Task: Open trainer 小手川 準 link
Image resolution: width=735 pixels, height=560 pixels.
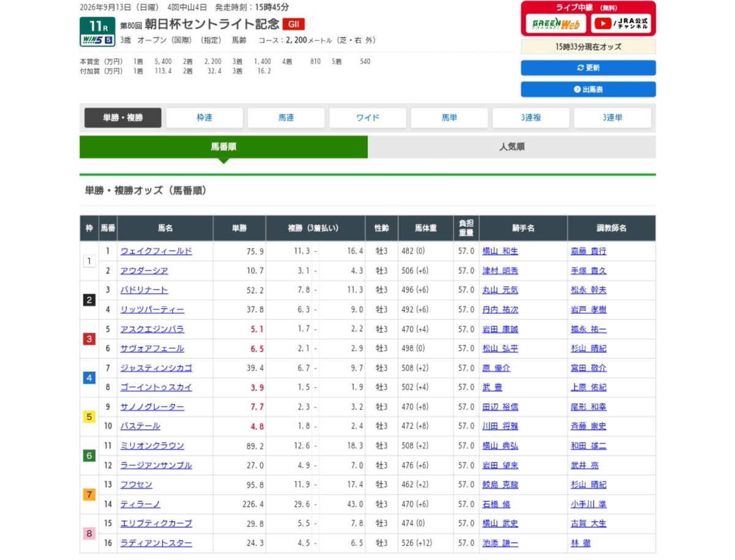Action: (589, 504)
